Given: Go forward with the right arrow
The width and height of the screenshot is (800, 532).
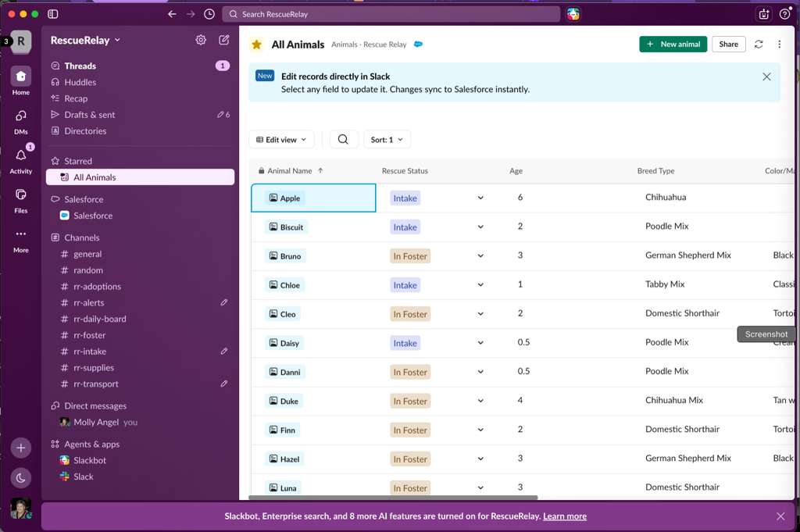Looking at the screenshot, I should 191,14.
